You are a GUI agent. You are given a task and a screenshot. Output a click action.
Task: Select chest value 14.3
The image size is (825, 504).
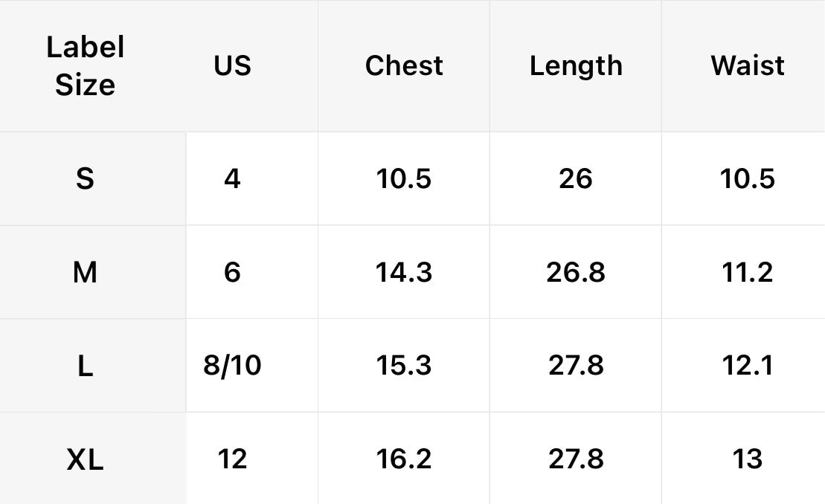(404, 273)
